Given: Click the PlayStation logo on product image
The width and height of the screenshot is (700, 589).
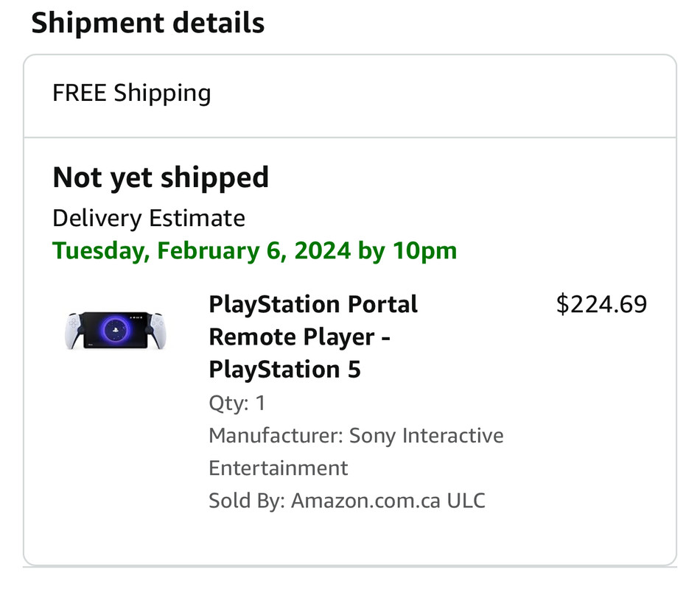Looking at the screenshot, I should [114, 330].
